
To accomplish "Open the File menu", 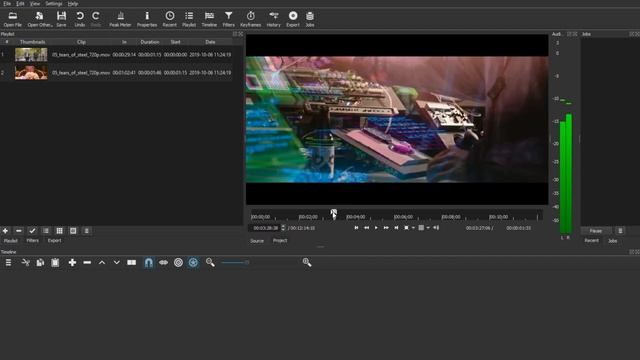I will 7,4.
